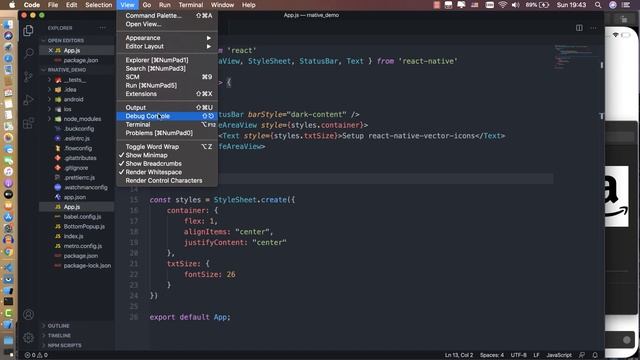Click the volume icon in menu bar
Screen dimensions: 640x360
click(x=516, y=5)
